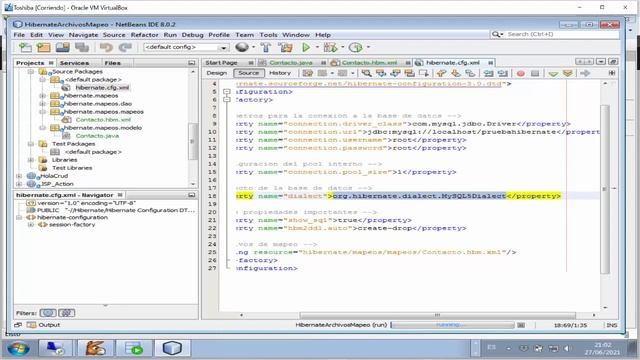Click the Stop Macro Recording square icon
The width and height of the screenshot is (640, 360).
pos(535,73)
